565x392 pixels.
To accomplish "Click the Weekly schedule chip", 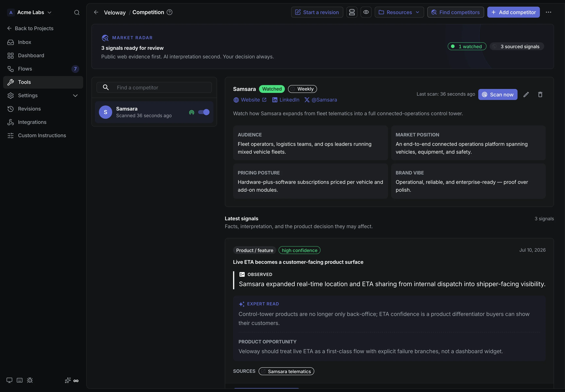I will coord(303,89).
